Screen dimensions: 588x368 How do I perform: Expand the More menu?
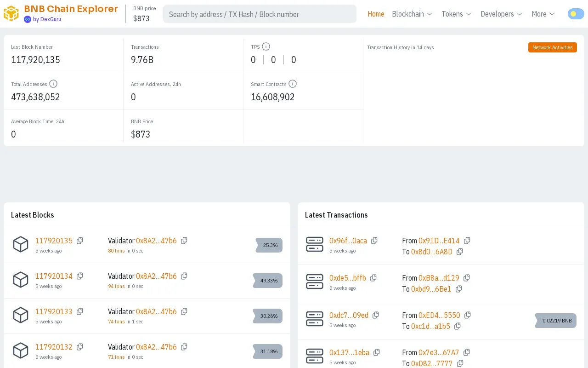(x=543, y=14)
